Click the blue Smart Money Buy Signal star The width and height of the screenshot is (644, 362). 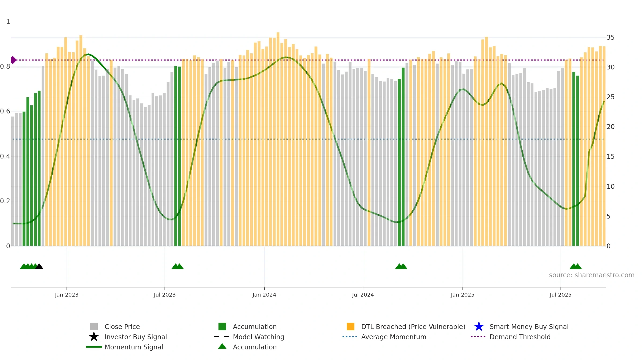pyautogui.click(x=479, y=327)
